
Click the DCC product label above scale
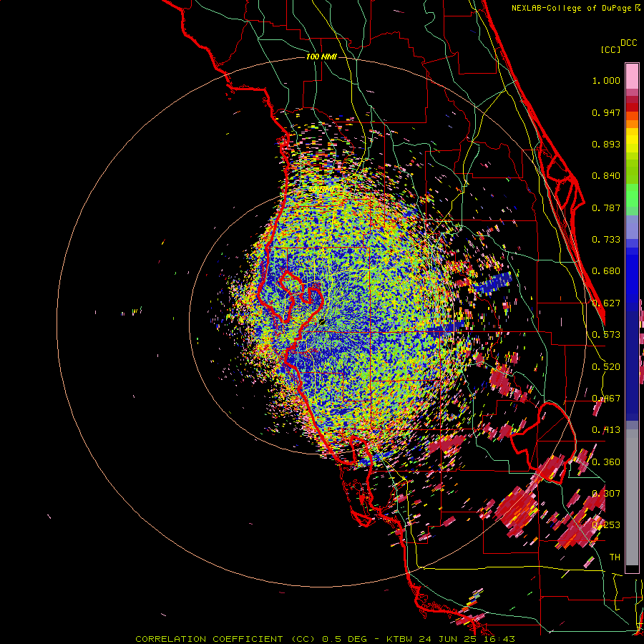[628, 43]
